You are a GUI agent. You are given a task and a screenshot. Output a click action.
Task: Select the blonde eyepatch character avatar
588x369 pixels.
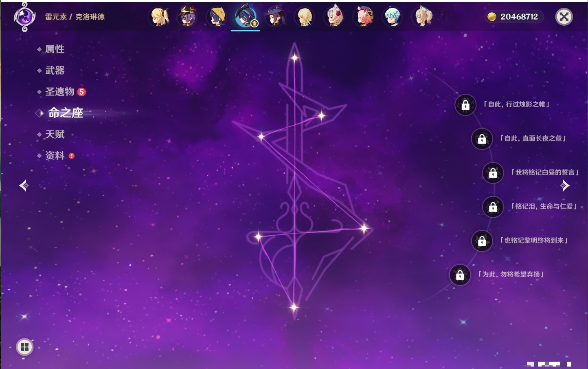coord(160,17)
